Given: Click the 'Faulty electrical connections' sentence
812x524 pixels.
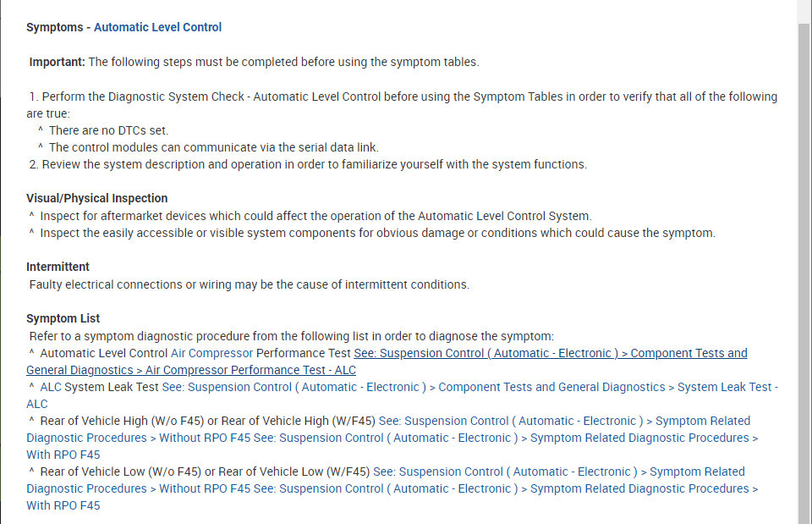Looking at the screenshot, I should click(x=249, y=284).
